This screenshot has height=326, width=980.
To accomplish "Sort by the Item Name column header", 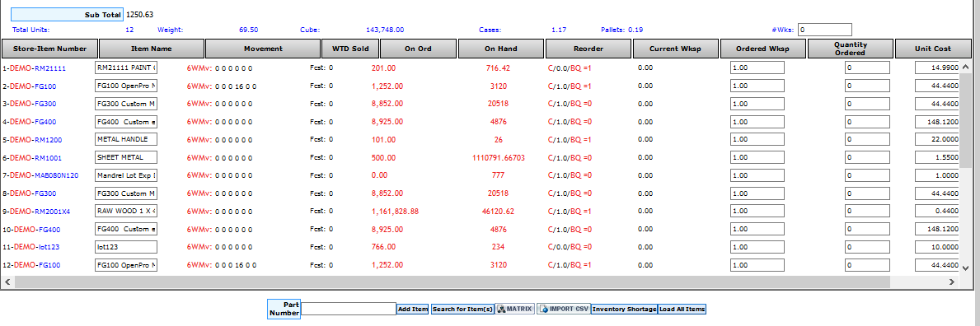I will point(152,48).
